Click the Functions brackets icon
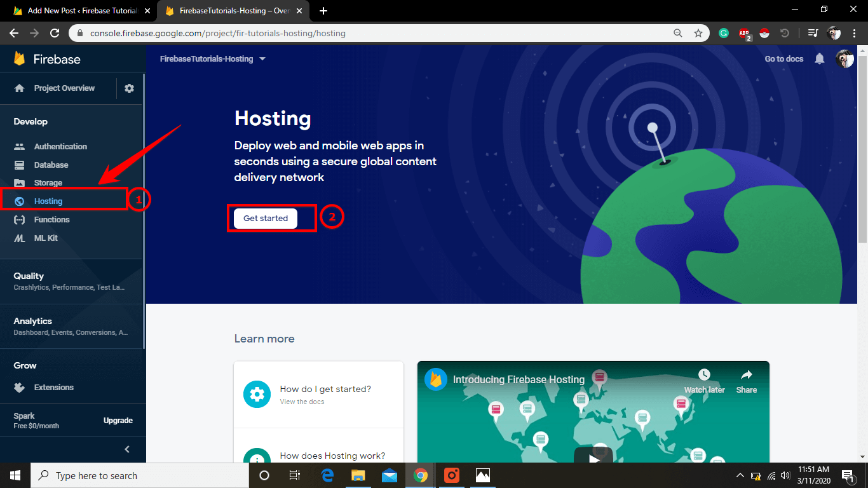Screen dimensions: 868x488 20,220
